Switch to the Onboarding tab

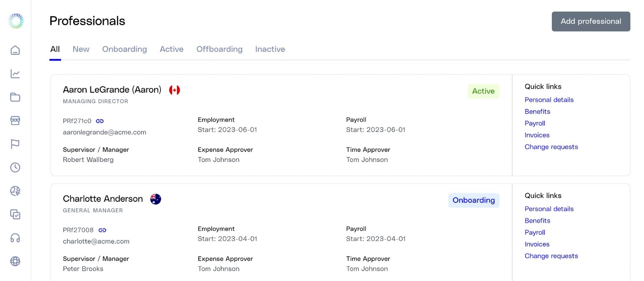tap(124, 49)
